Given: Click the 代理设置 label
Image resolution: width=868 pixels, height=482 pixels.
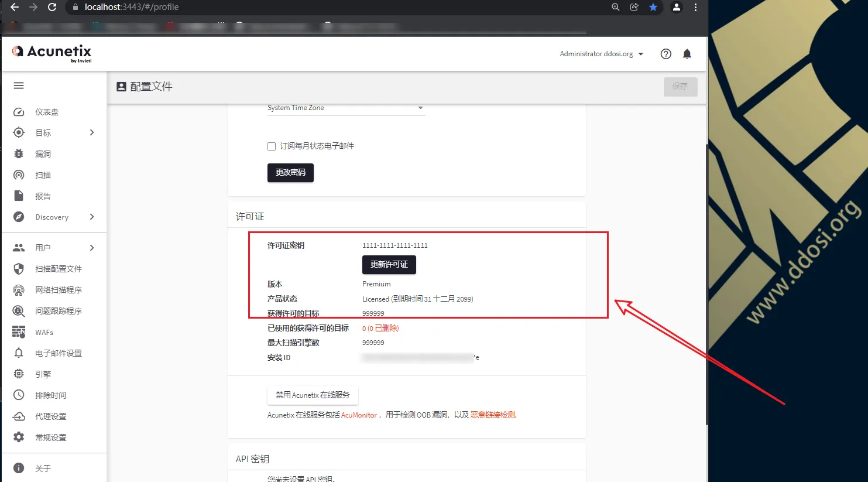Looking at the screenshot, I should pos(51,416).
